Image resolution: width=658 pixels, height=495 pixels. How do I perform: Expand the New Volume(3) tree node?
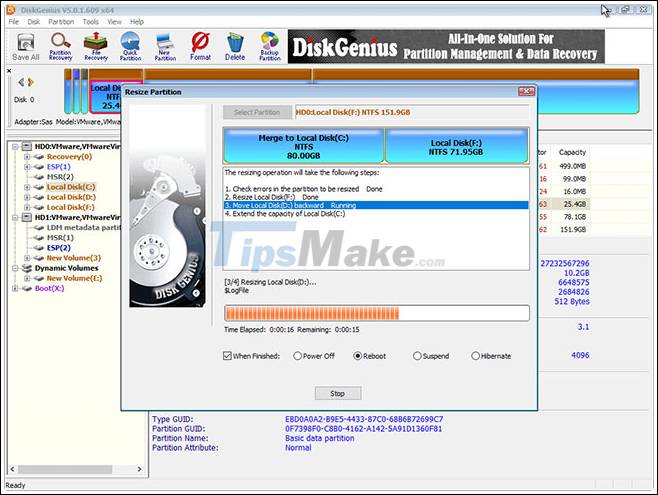(x=27, y=258)
